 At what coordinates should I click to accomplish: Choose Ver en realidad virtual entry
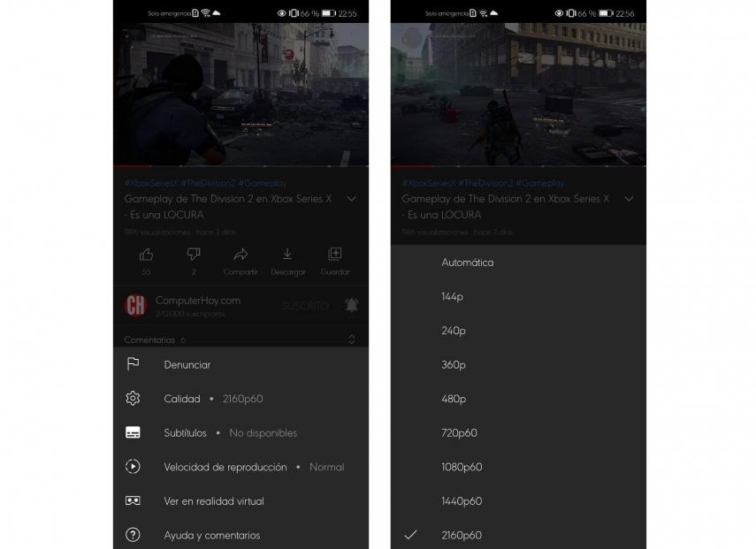[241, 501]
